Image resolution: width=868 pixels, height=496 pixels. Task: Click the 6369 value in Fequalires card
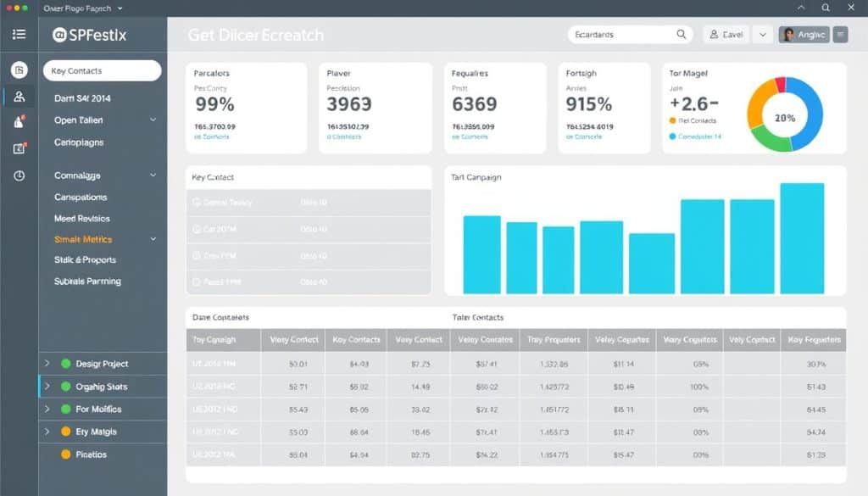pos(475,104)
